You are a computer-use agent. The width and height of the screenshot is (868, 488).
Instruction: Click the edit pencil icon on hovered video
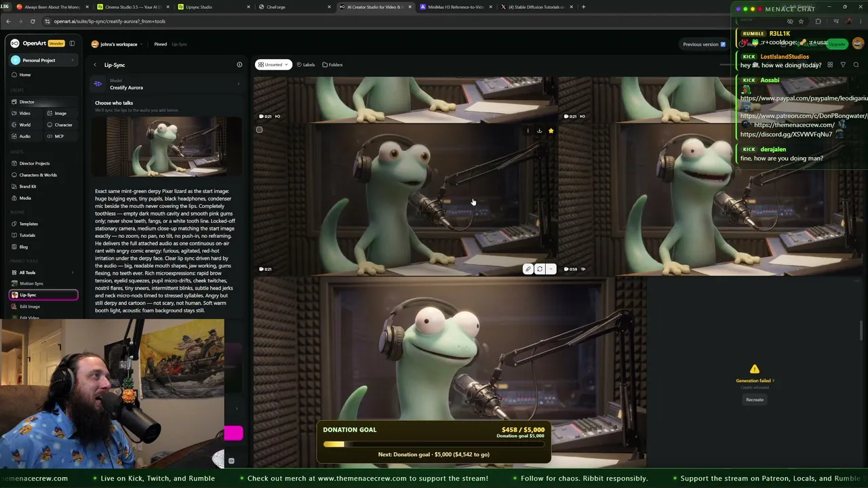(x=528, y=269)
